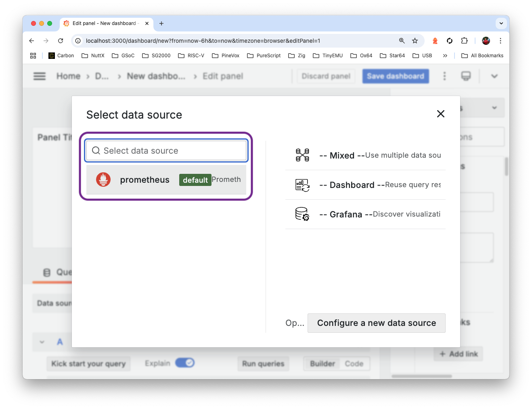Show more bookmarks double chevron
The width and height of the screenshot is (532, 409).
pyautogui.click(x=445, y=56)
